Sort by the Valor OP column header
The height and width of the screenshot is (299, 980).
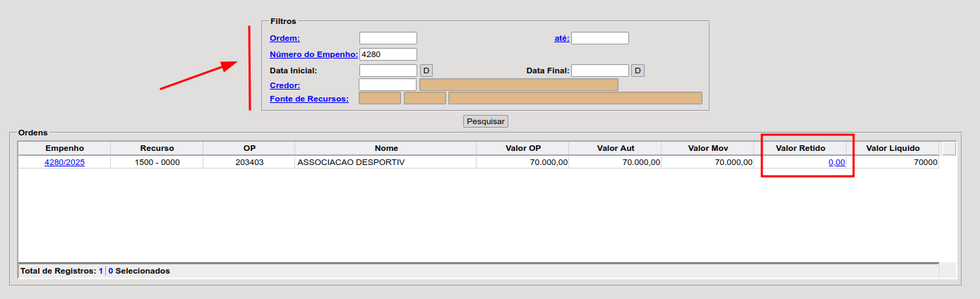coord(522,148)
